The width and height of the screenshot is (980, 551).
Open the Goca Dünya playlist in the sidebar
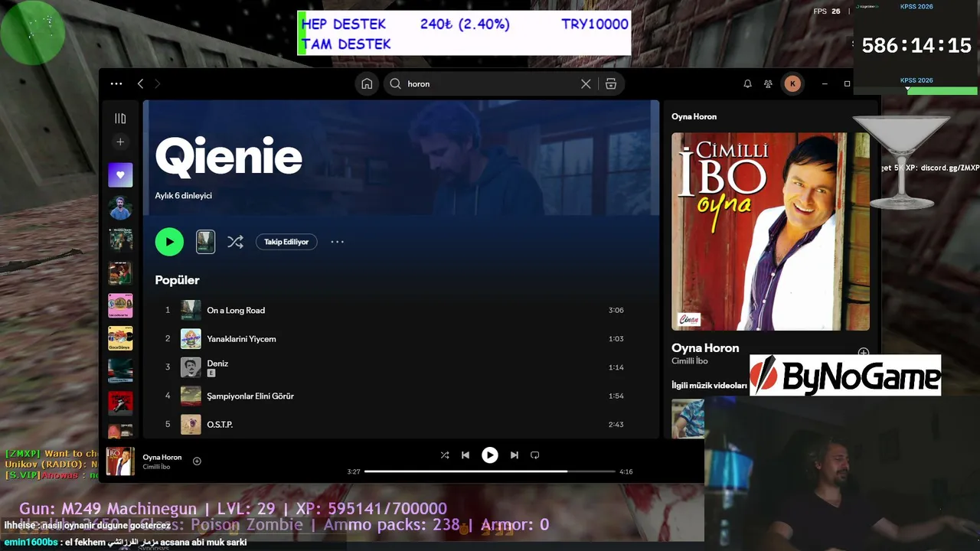click(120, 338)
